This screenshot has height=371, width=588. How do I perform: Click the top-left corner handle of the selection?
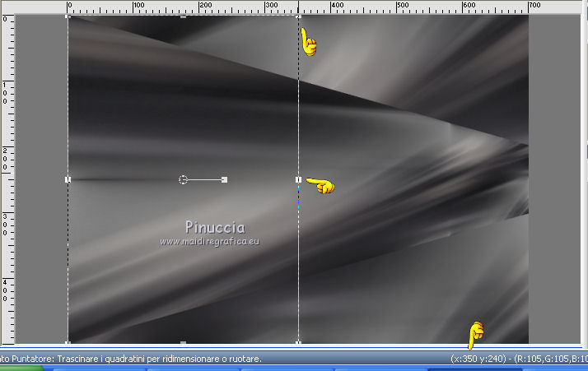tap(68, 16)
